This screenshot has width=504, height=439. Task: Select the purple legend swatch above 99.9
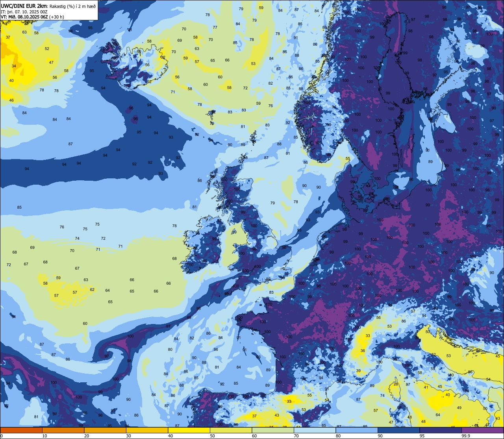(x=482, y=430)
